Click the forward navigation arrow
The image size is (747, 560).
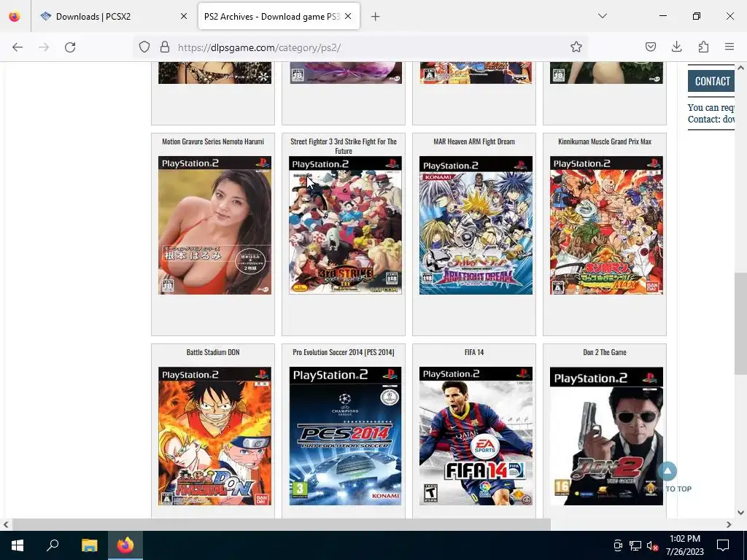pyautogui.click(x=44, y=47)
